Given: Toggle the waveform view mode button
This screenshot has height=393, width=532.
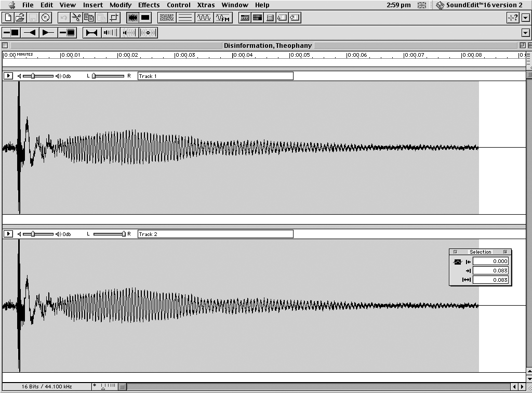Looking at the screenshot, I should 133,18.
